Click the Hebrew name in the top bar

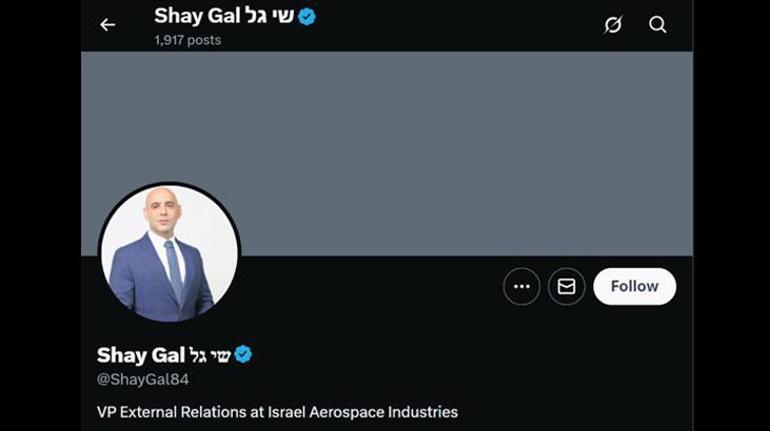pyautogui.click(x=269, y=16)
